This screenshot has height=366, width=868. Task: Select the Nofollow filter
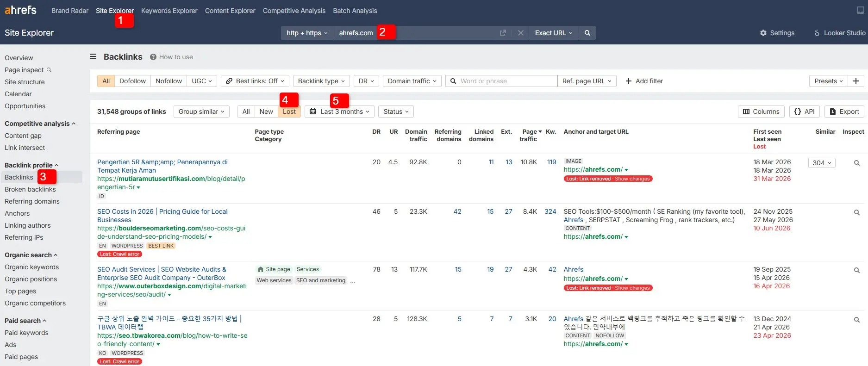[x=169, y=81]
